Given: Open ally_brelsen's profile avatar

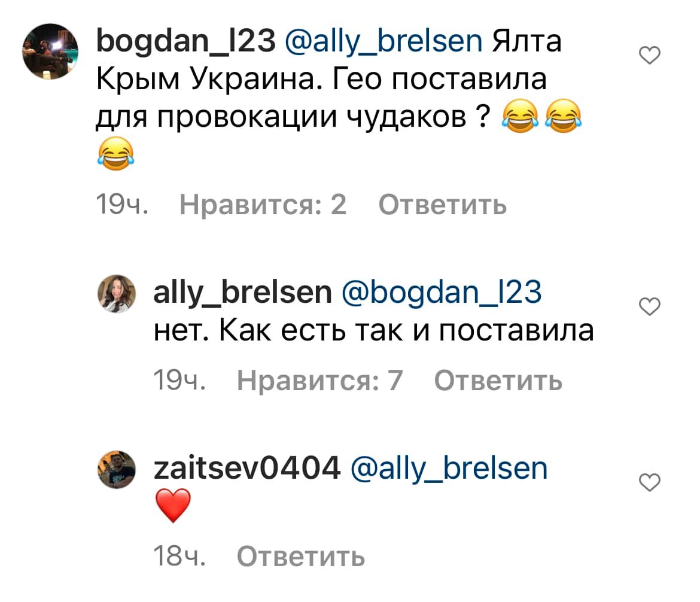Looking at the screenshot, I should click(x=117, y=293).
